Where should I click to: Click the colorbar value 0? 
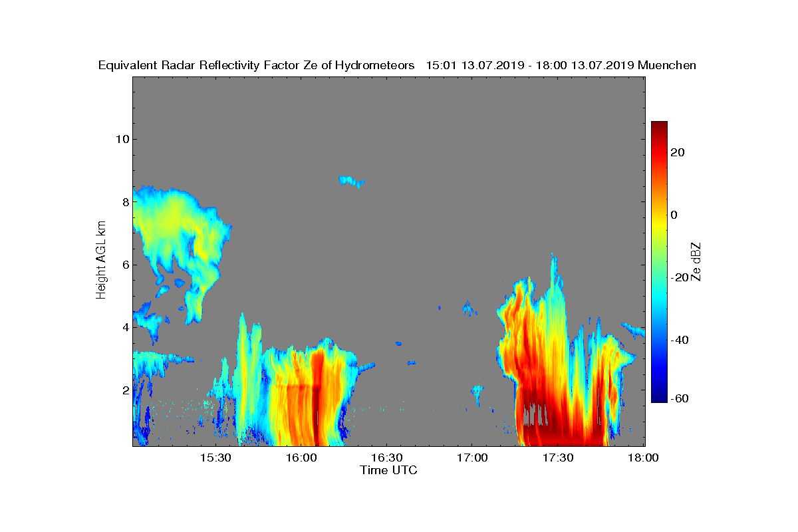pyautogui.click(x=674, y=215)
